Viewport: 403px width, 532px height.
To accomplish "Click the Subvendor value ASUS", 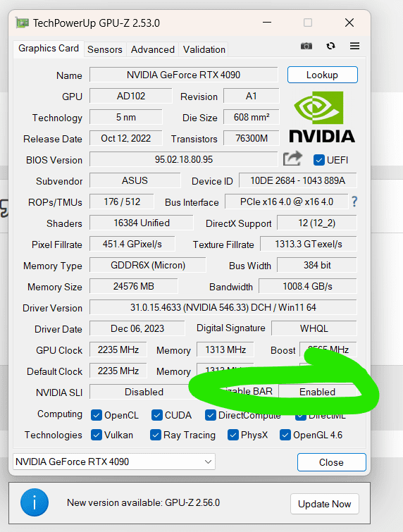I will (135, 180).
